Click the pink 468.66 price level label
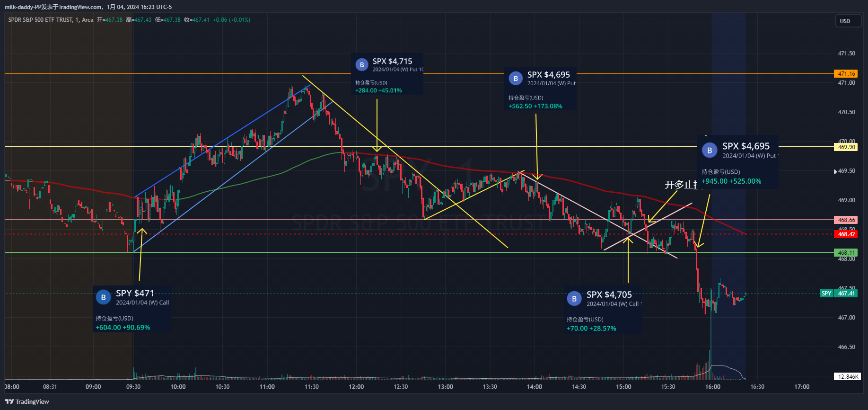 [x=846, y=220]
